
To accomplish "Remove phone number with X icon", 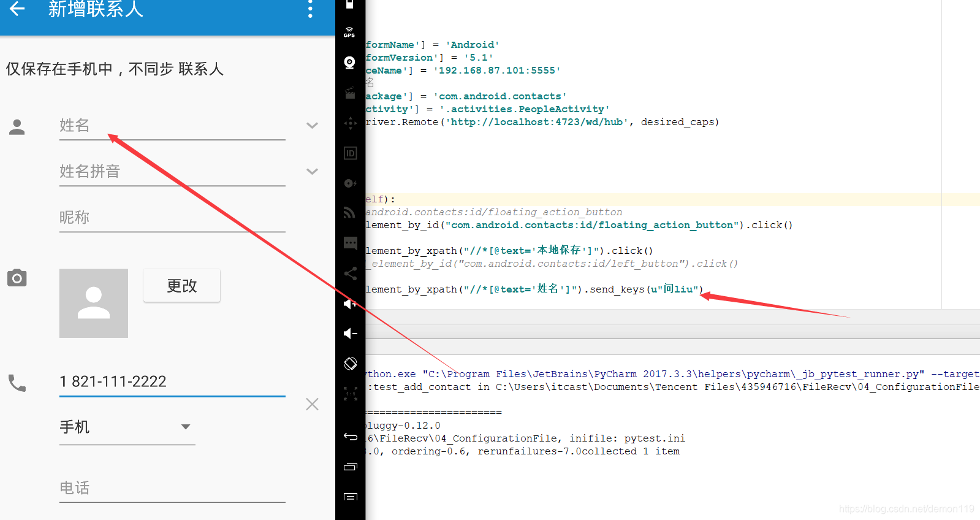I will [312, 404].
